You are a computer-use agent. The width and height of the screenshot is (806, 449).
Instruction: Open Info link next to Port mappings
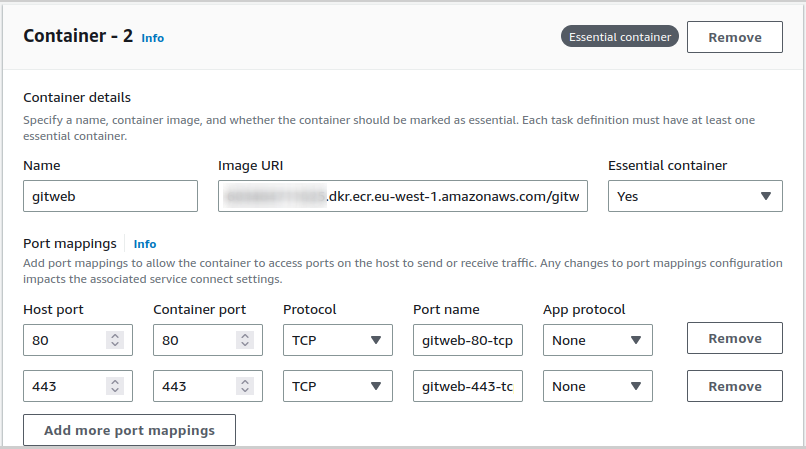(145, 244)
